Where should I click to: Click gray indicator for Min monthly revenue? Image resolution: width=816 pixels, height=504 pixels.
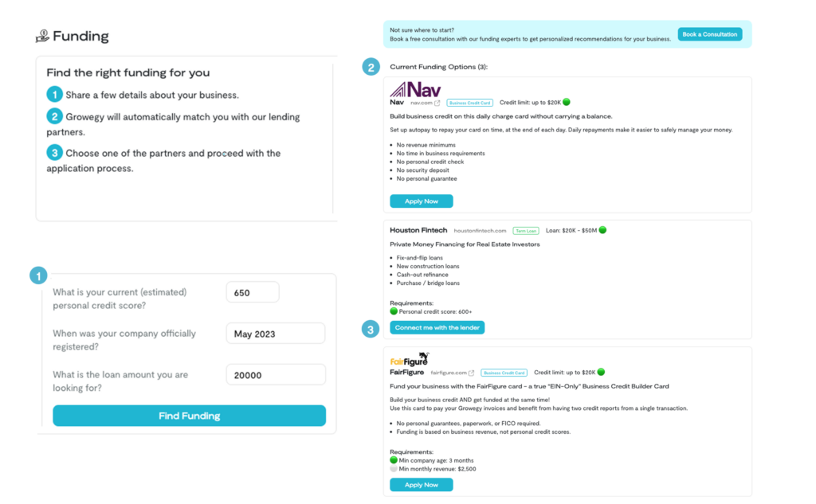(x=394, y=469)
